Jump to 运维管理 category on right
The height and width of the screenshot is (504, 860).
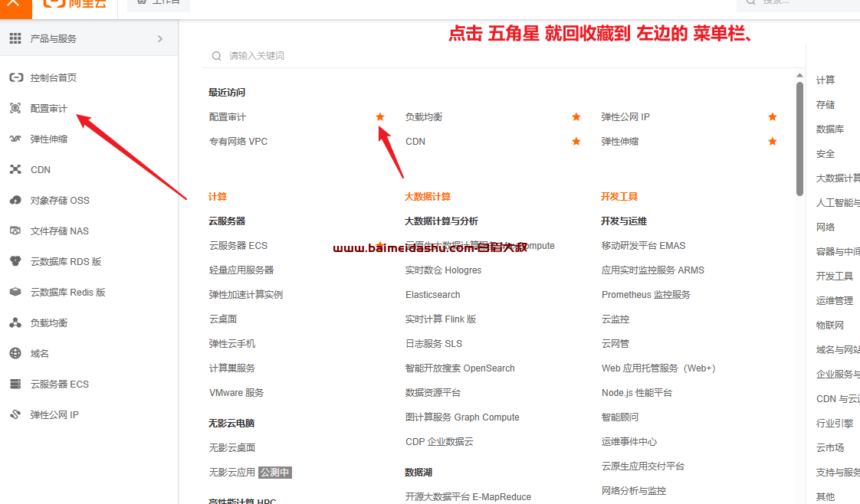834,301
